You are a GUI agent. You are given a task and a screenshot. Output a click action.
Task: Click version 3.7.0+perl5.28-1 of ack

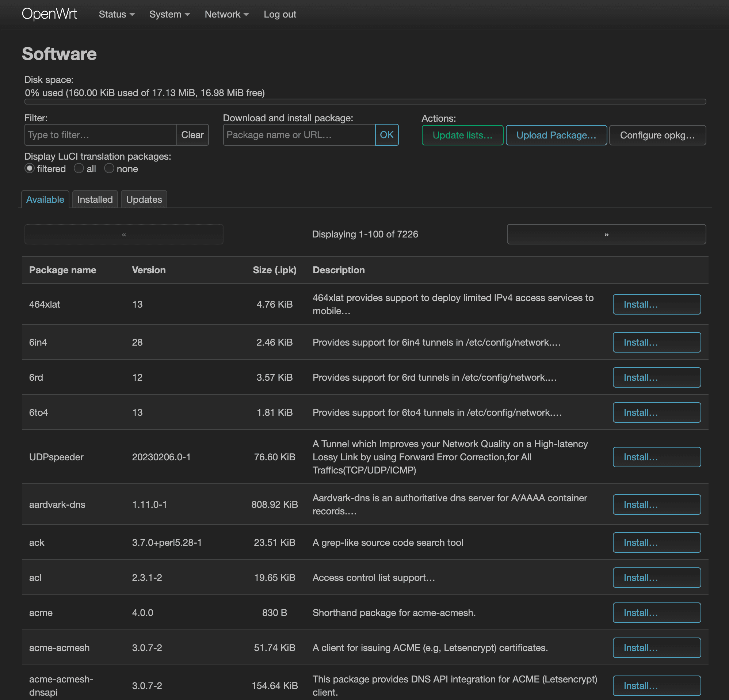[167, 543]
